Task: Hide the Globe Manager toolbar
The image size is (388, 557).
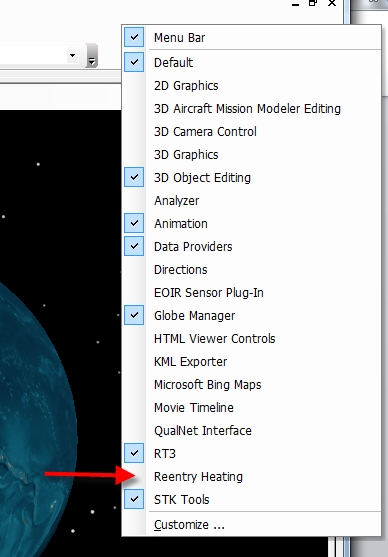Action: [252, 315]
